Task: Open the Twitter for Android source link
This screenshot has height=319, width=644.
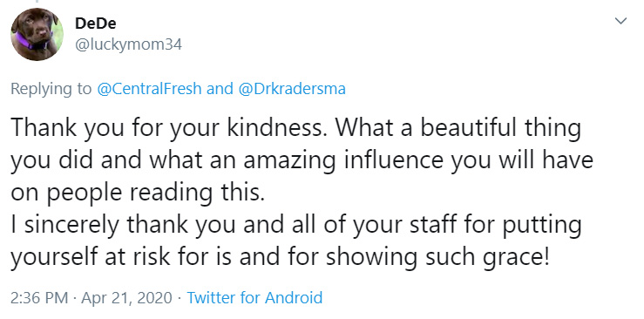Action: click(x=254, y=297)
